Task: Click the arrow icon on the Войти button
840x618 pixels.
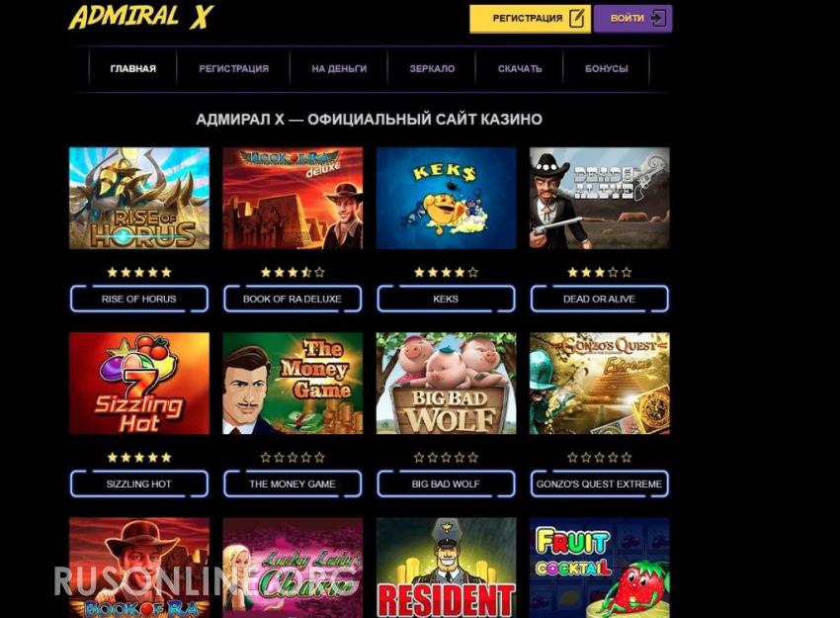Action: (x=658, y=18)
